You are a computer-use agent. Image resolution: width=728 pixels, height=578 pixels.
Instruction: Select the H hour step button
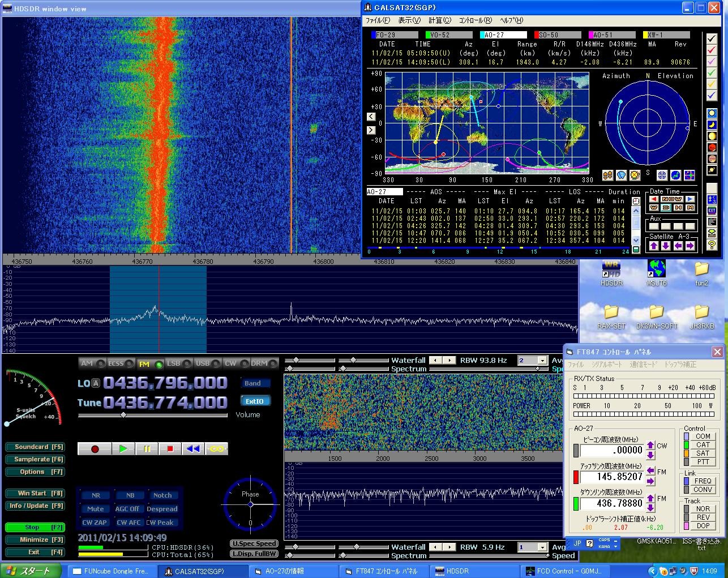coord(678,208)
